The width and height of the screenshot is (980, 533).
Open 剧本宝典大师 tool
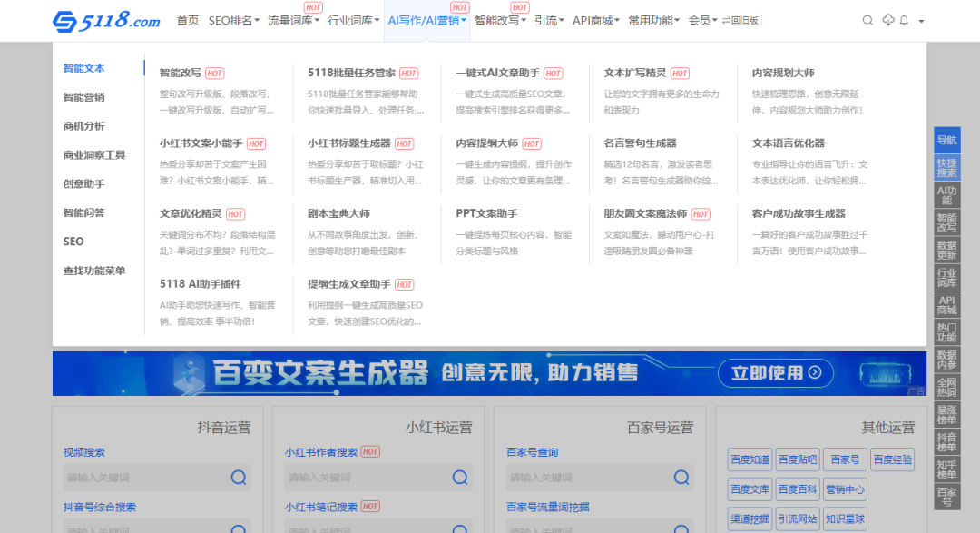click(x=338, y=213)
